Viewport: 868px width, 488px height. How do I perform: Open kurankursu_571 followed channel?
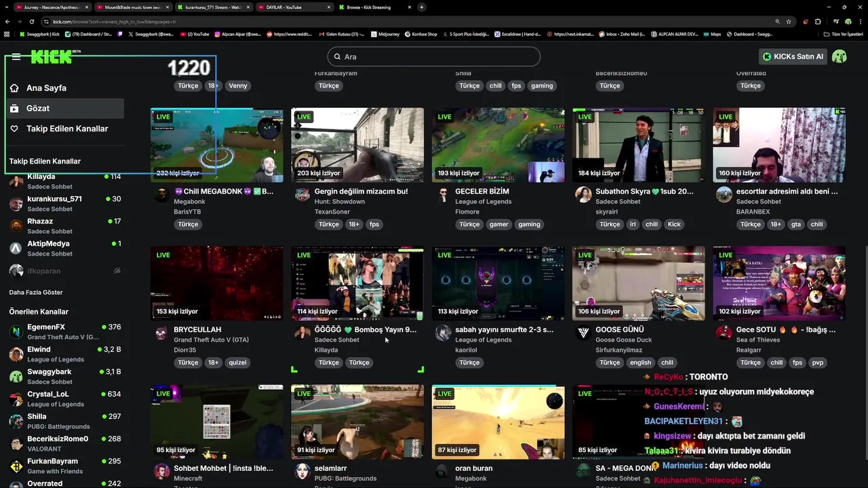(65, 204)
